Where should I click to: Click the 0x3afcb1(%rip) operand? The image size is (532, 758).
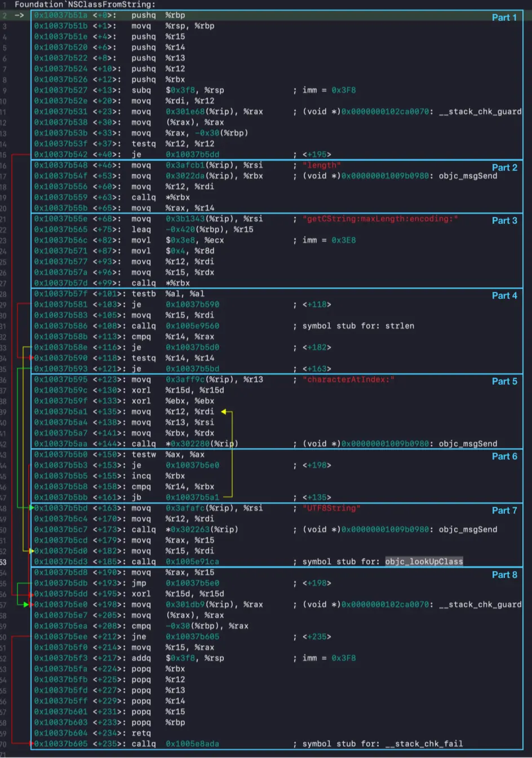tap(198, 165)
